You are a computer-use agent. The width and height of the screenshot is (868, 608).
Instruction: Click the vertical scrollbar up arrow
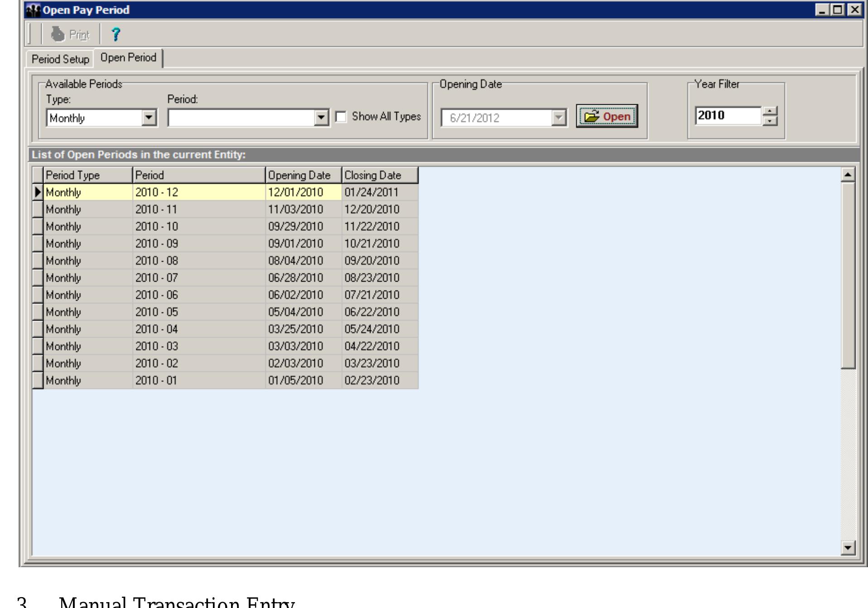pos(848,174)
